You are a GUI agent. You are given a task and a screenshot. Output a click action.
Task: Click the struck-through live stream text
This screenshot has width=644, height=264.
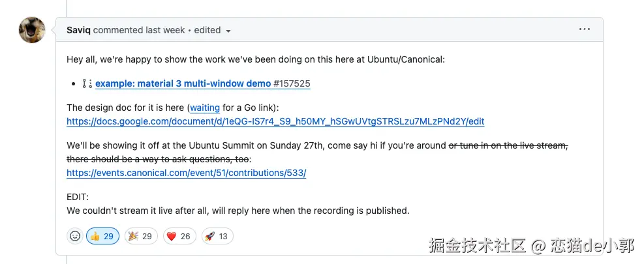click(x=509, y=145)
